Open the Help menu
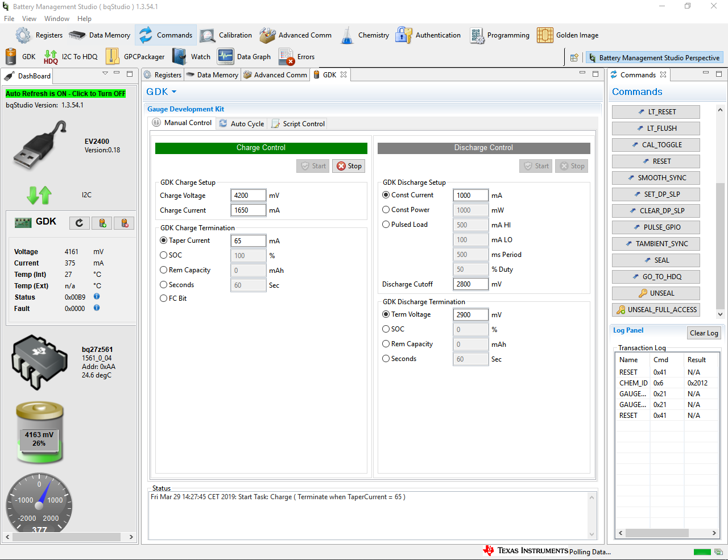The image size is (728, 560). tap(84, 19)
